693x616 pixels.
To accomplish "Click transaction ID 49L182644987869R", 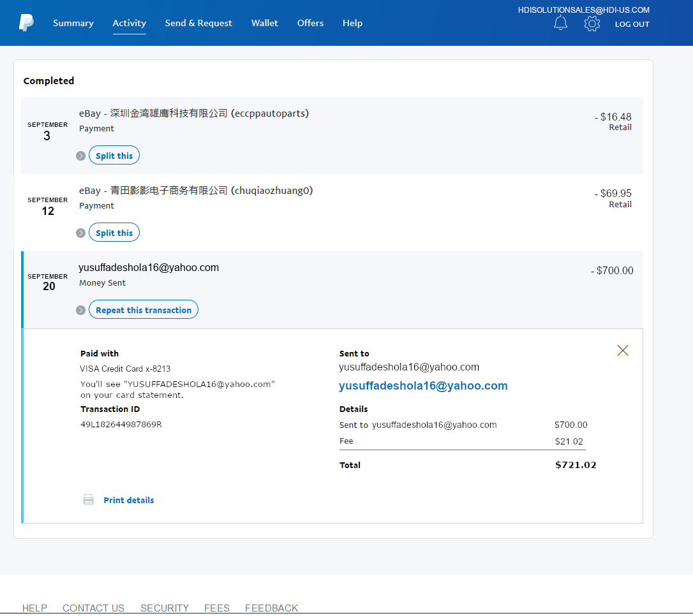I will click(121, 424).
